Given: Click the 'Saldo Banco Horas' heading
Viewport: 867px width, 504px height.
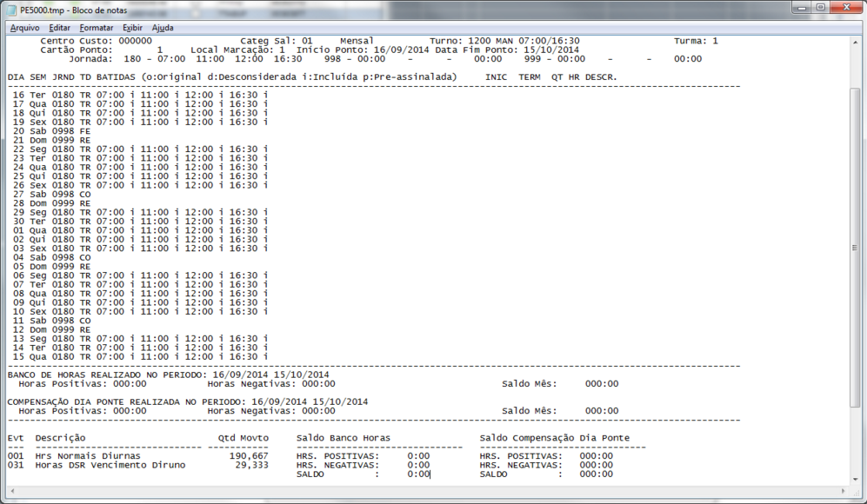Looking at the screenshot, I should pos(343,438).
